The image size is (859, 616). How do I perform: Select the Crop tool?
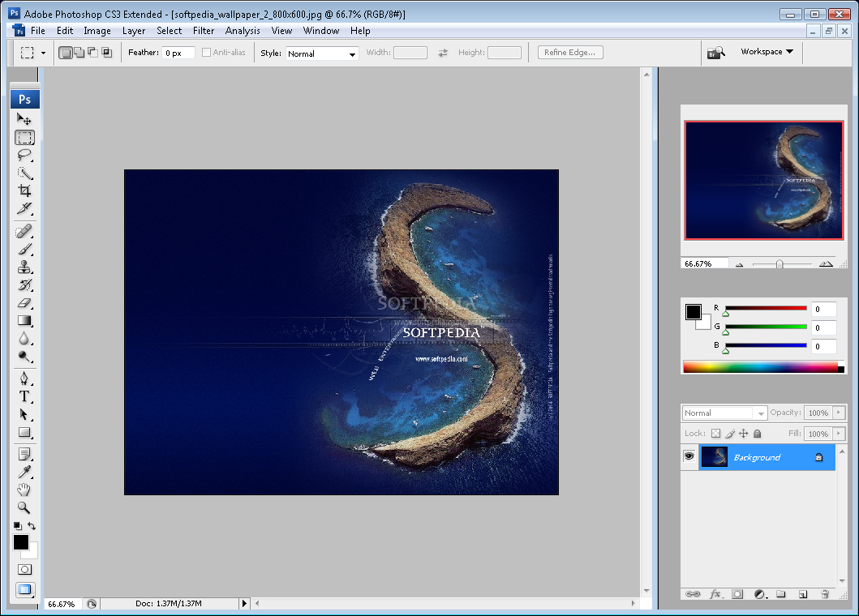point(24,191)
